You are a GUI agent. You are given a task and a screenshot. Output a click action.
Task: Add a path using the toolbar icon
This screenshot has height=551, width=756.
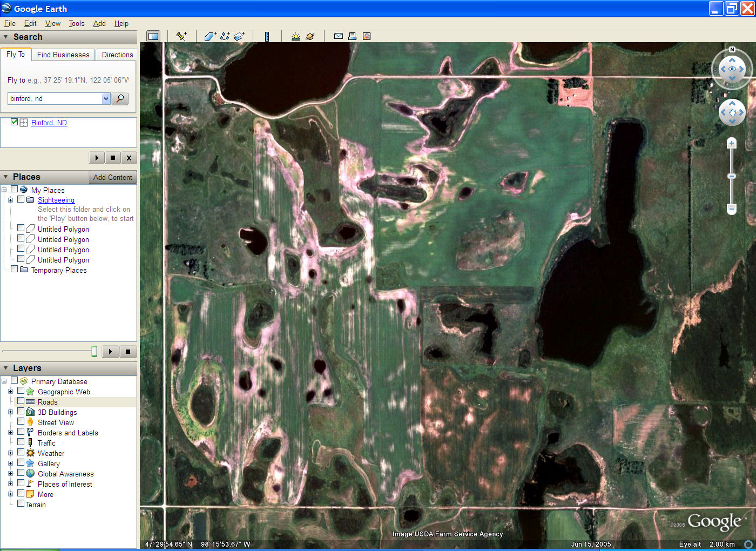225,36
